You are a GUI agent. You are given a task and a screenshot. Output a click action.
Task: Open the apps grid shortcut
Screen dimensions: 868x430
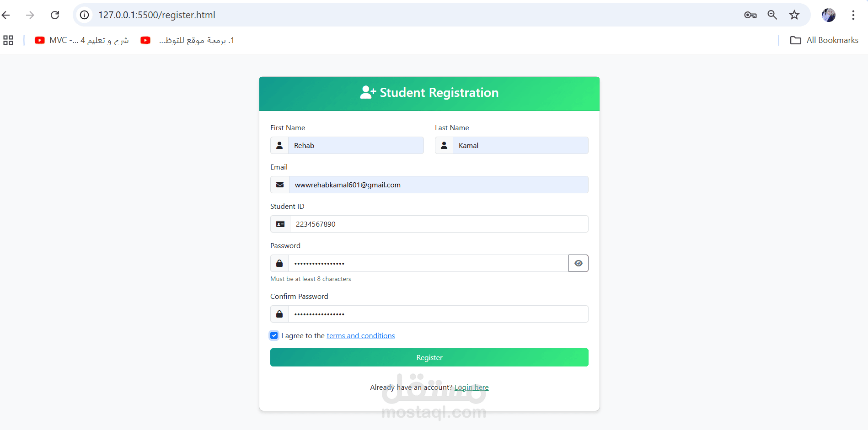coord(8,40)
